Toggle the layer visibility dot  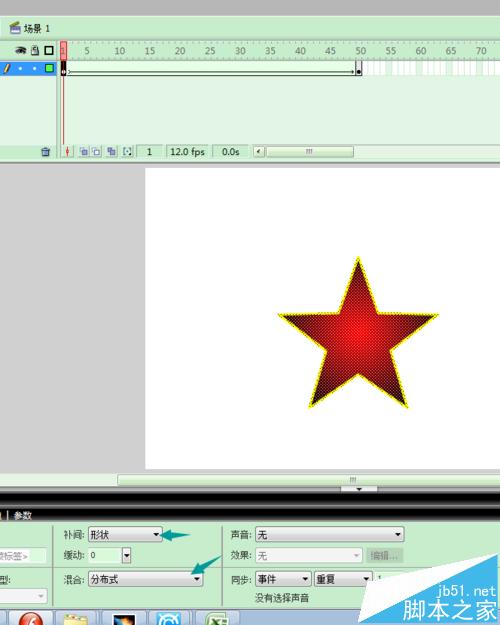20,69
